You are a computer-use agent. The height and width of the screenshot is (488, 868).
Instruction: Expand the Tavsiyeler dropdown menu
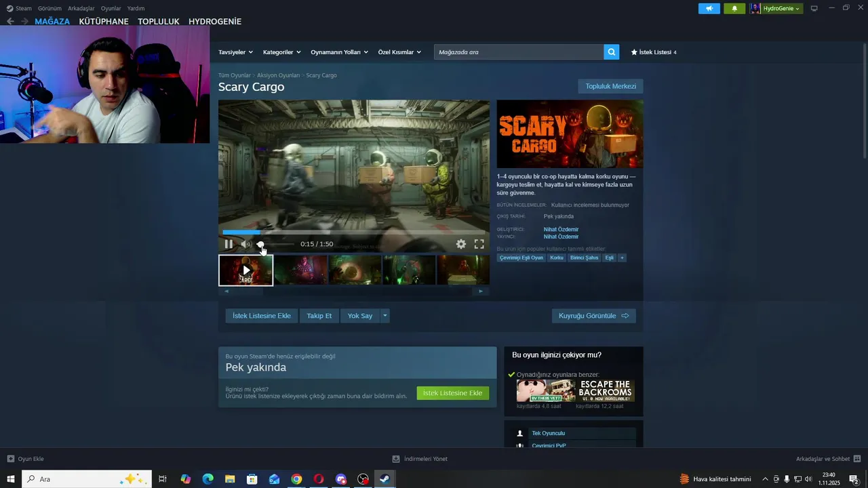click(235, 52)
